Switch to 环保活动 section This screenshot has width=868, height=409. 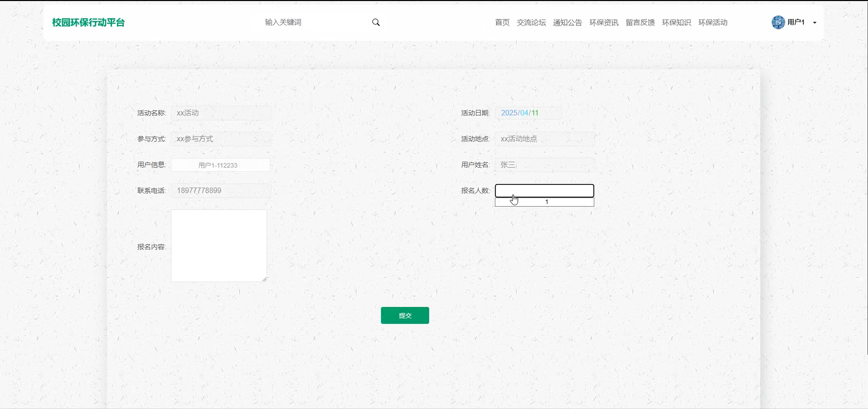coord(713,22)
